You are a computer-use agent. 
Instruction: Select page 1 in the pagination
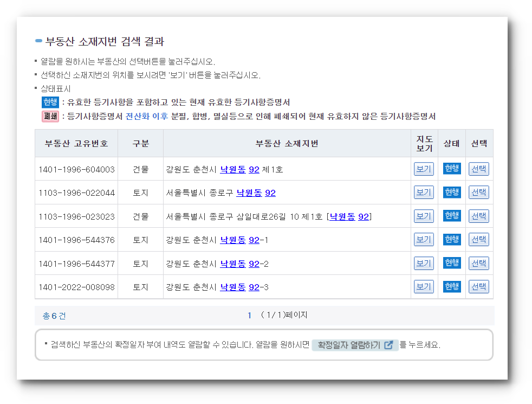tap(249, 315)
